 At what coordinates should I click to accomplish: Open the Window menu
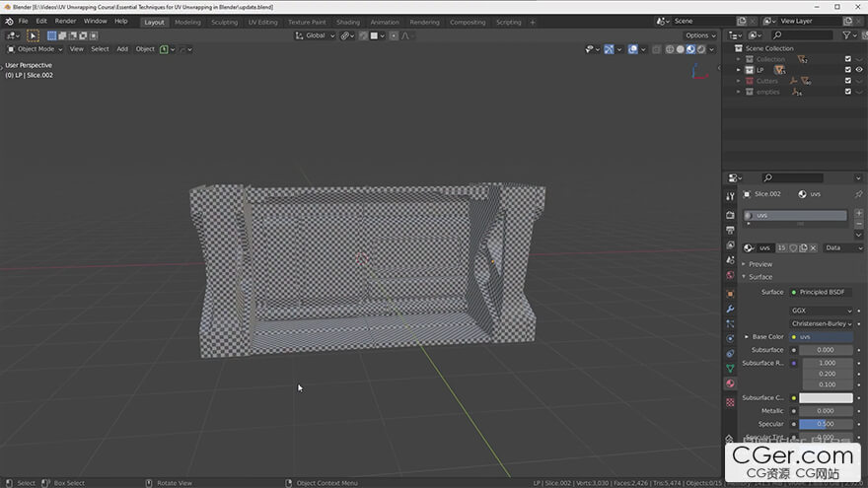click(x=96, y=21)
